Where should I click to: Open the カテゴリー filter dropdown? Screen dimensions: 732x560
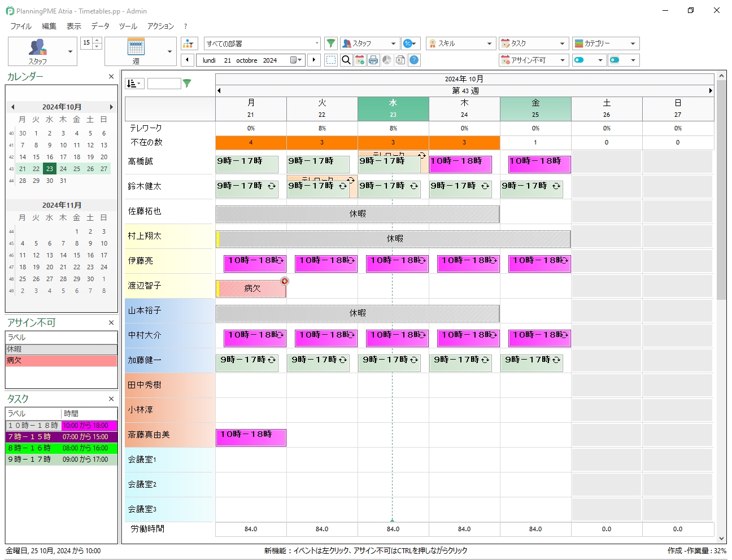pos(605,43)
